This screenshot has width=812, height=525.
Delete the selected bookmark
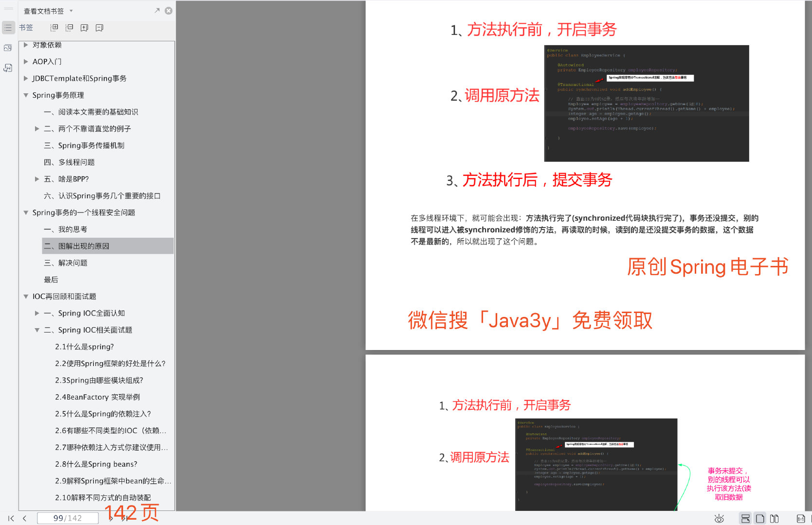(x=100, y=28)
